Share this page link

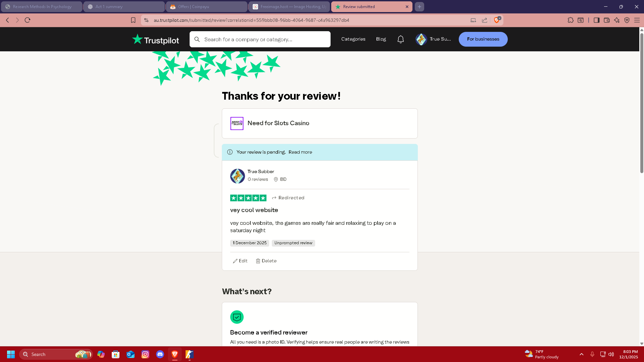485,20
